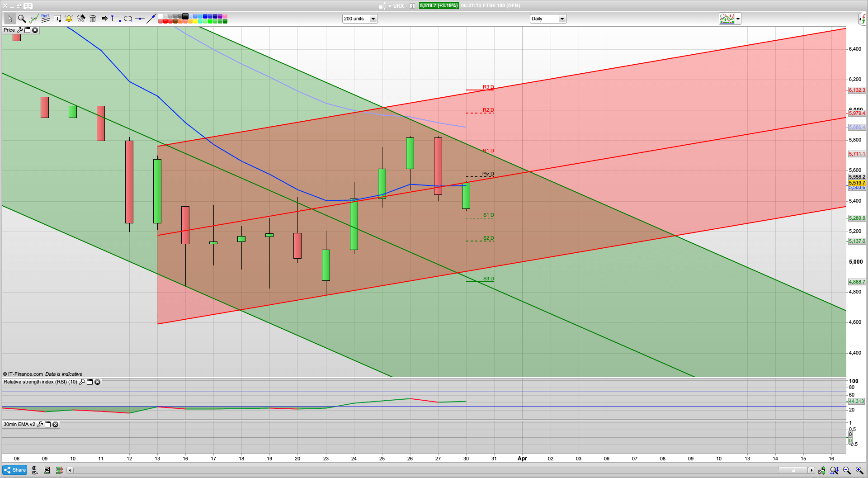868x478 pixels.
Task: Select the ellipse drawing tool
Action: (128, 19)
